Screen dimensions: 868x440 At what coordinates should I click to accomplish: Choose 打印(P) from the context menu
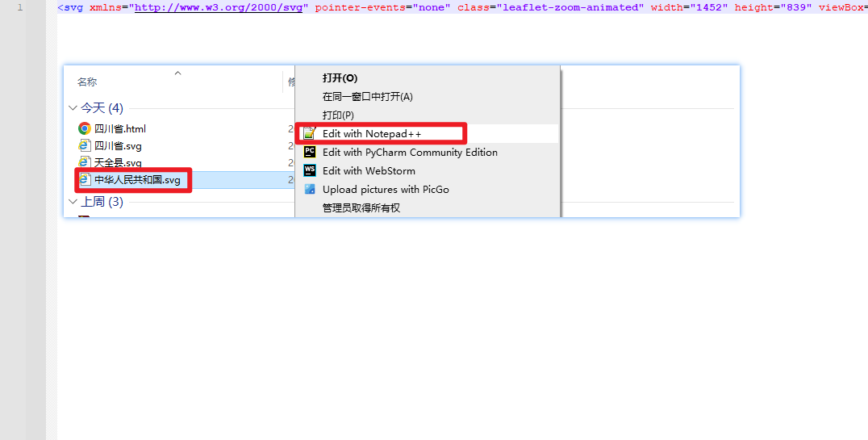338,115
